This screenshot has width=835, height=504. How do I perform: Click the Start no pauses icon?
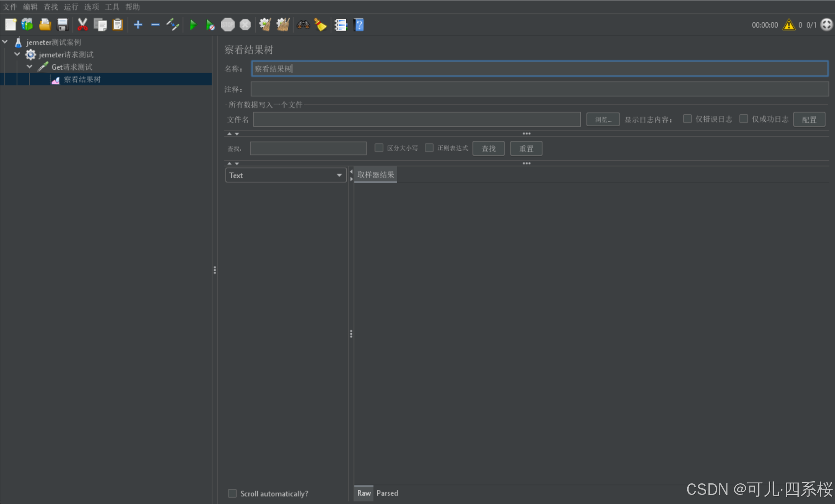210,25
